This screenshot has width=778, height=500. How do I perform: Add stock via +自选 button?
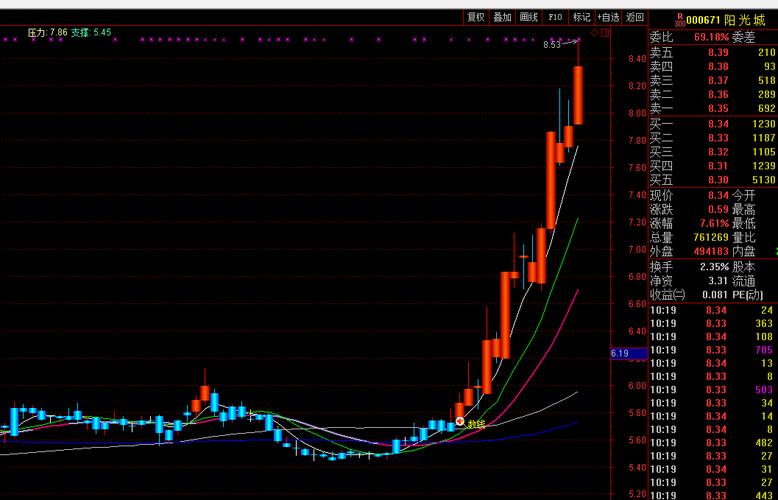[x=608, y=17]
